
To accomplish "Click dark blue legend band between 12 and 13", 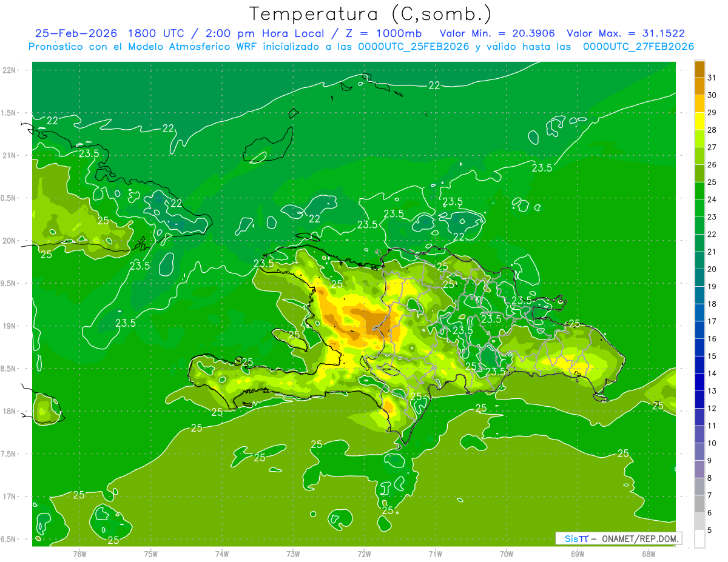I will (699, 400).
